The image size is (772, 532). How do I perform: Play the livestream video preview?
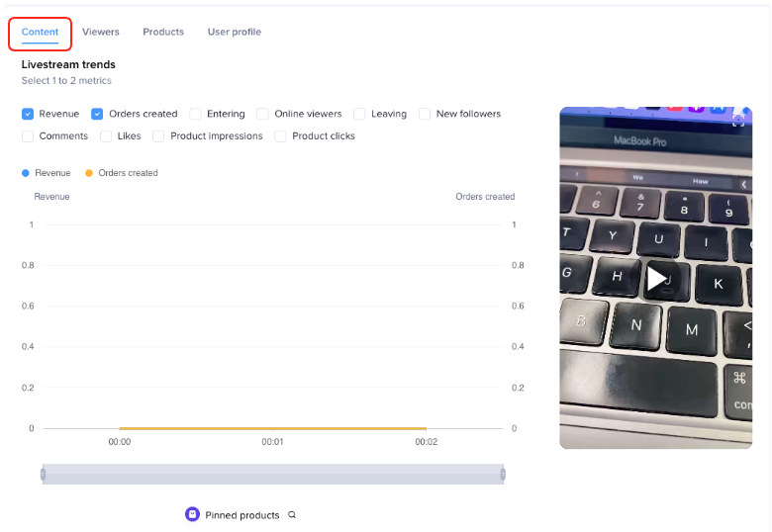656,279
